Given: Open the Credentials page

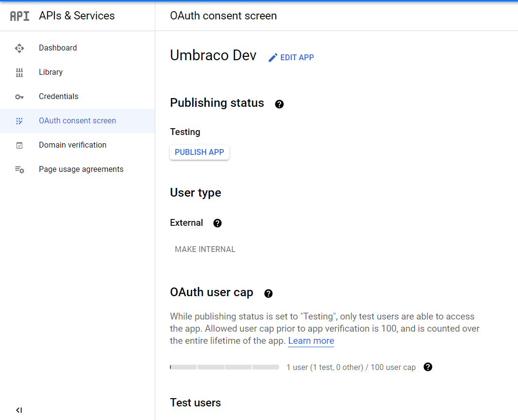Looking at the screenshot, I should coord(77,97).
